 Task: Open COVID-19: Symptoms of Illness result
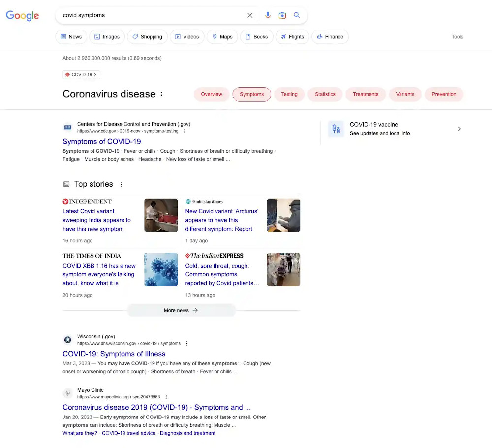114,354
